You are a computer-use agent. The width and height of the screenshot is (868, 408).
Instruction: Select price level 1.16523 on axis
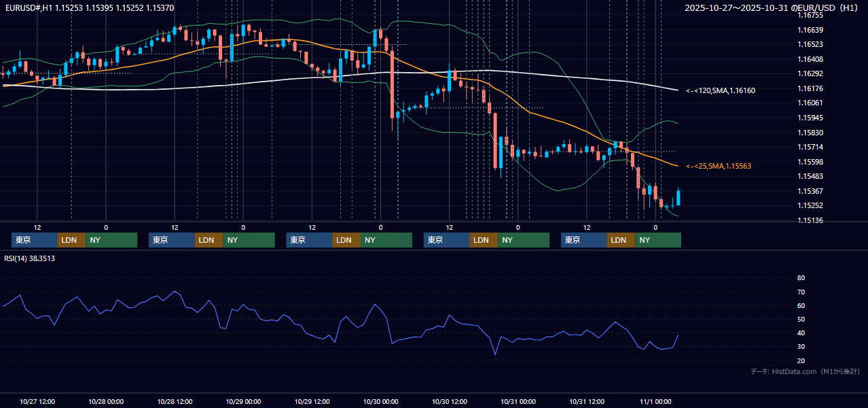pos(810,44)
